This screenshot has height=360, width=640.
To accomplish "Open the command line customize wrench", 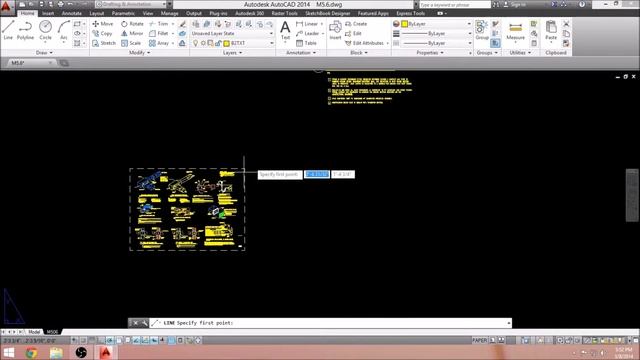I will 144,323.
